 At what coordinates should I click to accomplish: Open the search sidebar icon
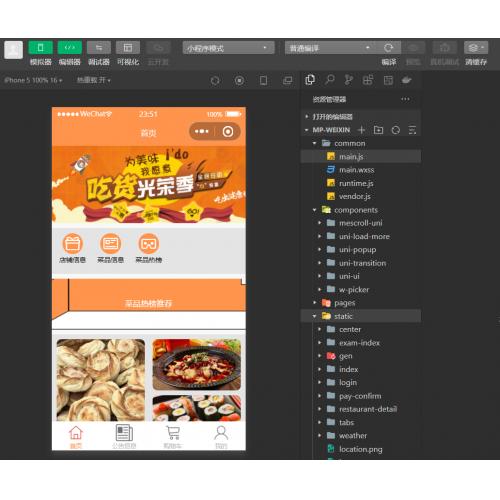pyautogui.click(x=330, y=80)
